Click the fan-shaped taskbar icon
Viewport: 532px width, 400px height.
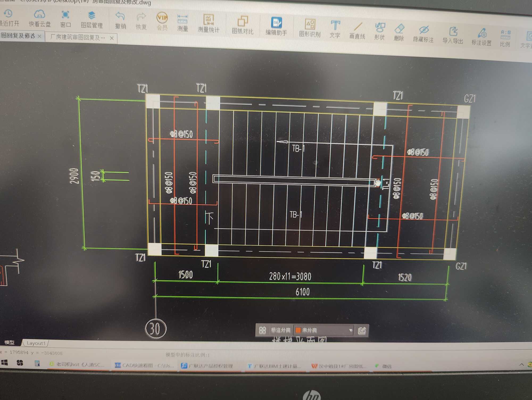[20, 363]
